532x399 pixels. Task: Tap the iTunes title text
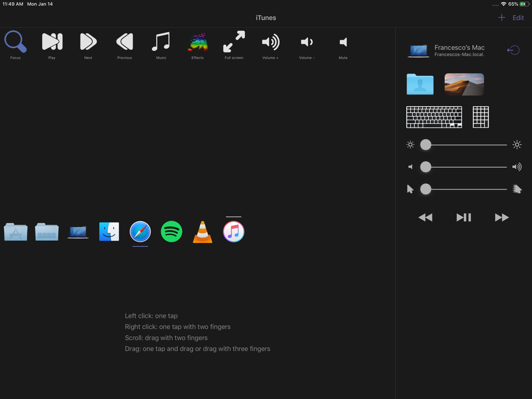pos(266,18)
